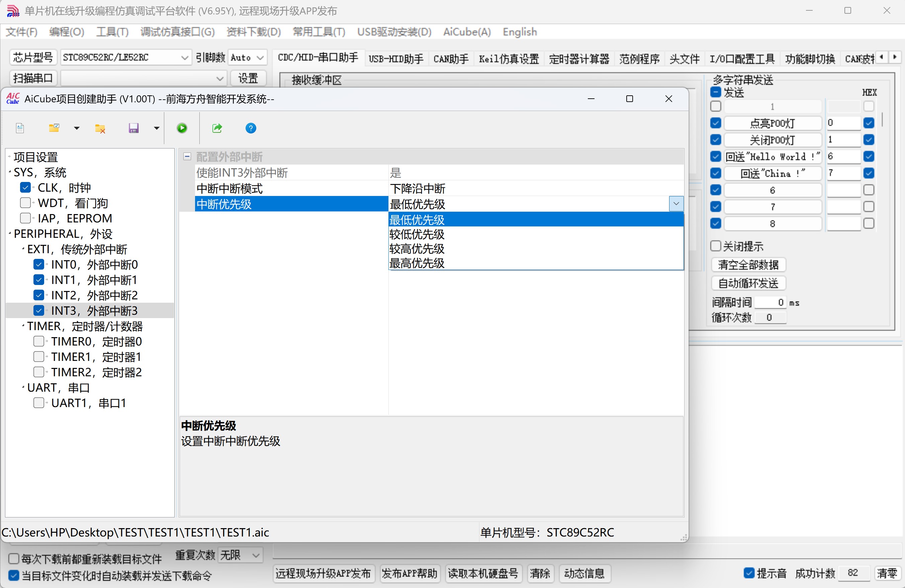Image resolution: width=905 pixels, height=588 pixels.
Task: Click the close project folder icon
Action: [x=100, y=128]
